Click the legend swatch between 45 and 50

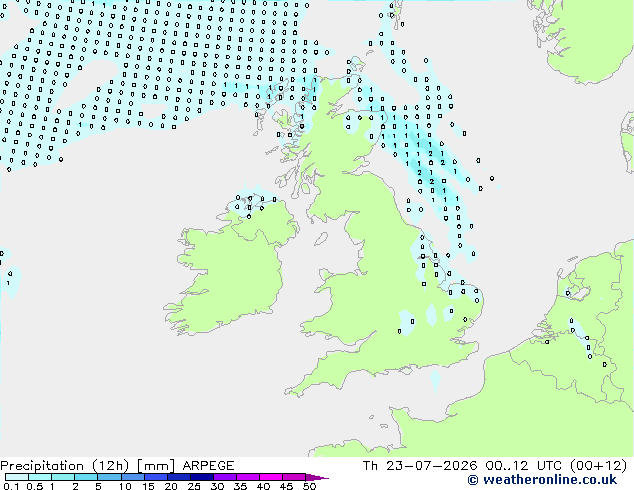(x=294, y=477)
